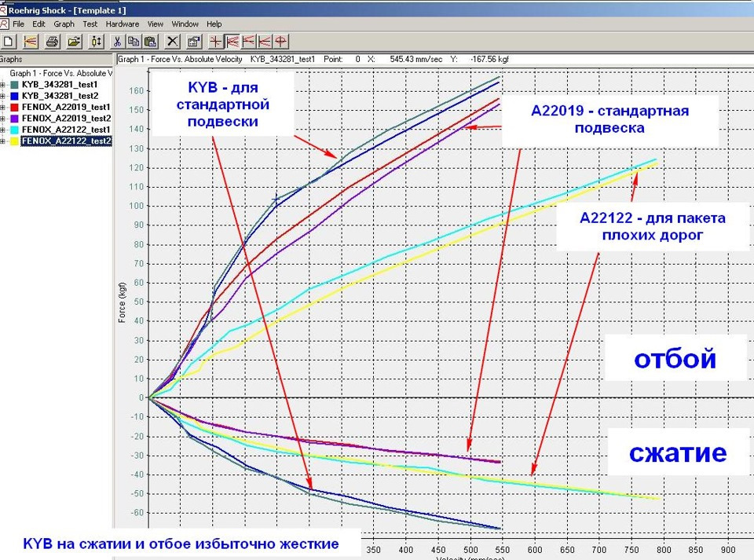Viewport: 754px width, 560px height.
Task: Click the Roehrig R icon in menu bar
Action: [x=4, y=24]
